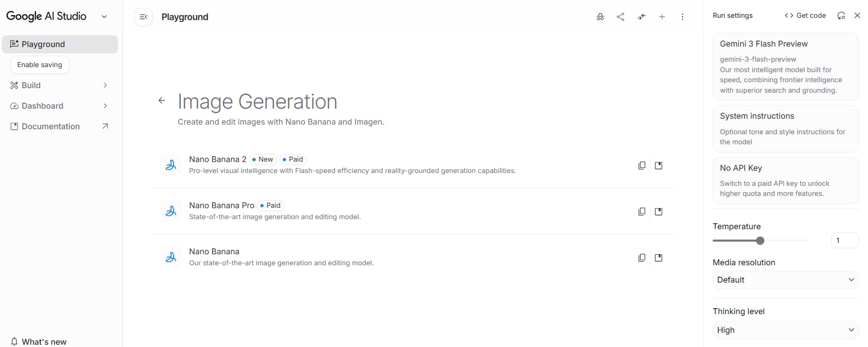Click the incognito temporary chat icon

pyautogui.click(x=600, y=17)
